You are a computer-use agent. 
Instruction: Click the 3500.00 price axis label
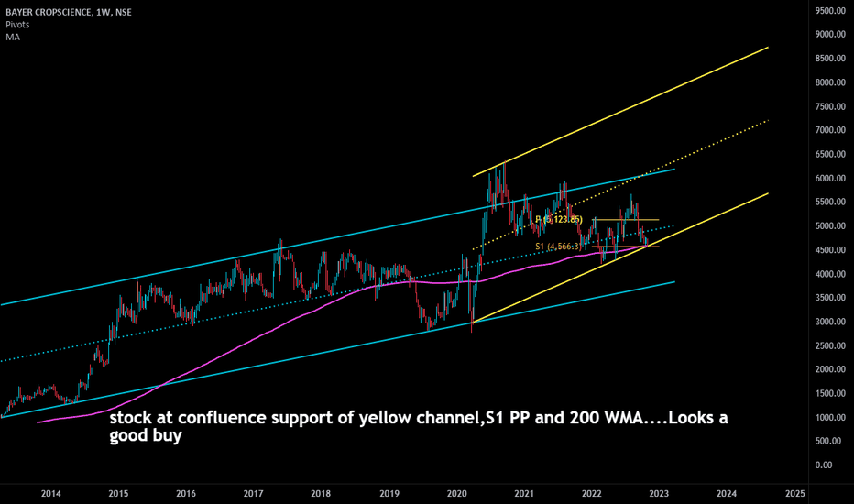pyautogui.click(x=830, y=298)
